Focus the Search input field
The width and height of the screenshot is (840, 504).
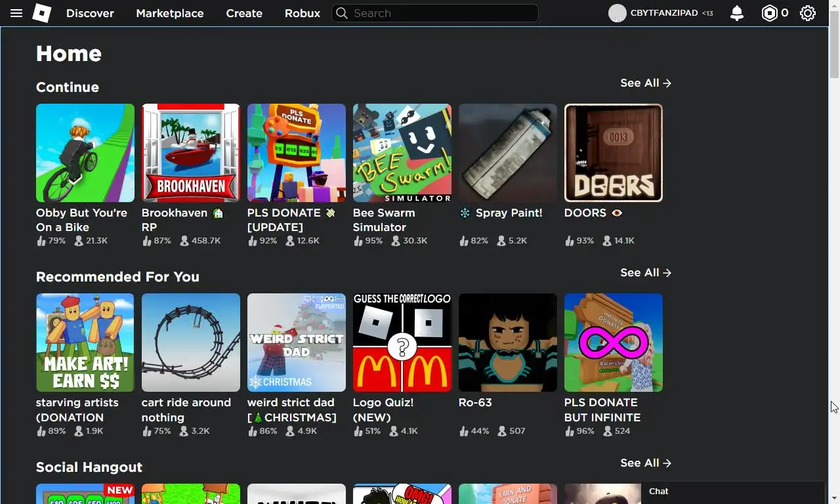coord(435,13)
